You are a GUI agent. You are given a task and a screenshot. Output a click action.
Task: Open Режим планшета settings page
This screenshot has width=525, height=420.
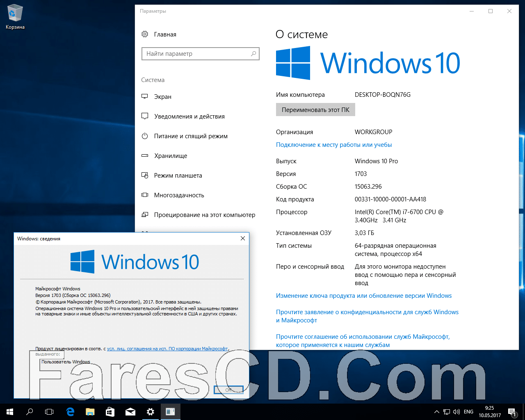178,176
